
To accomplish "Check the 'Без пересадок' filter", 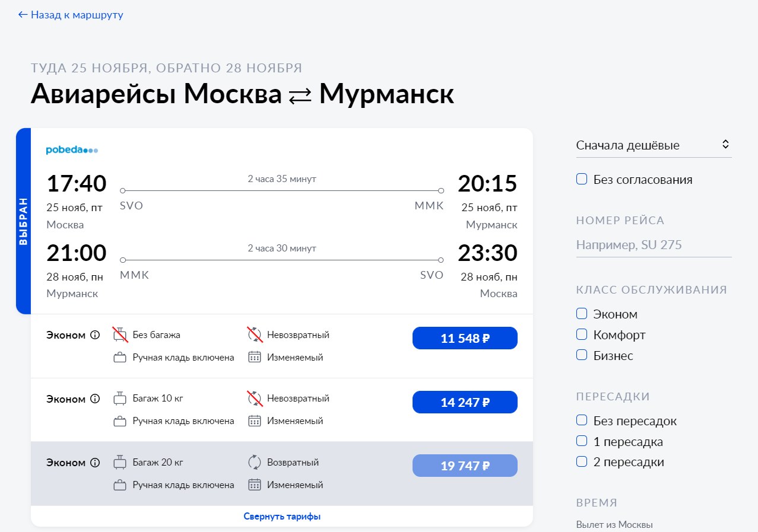I will pos(582,420).
